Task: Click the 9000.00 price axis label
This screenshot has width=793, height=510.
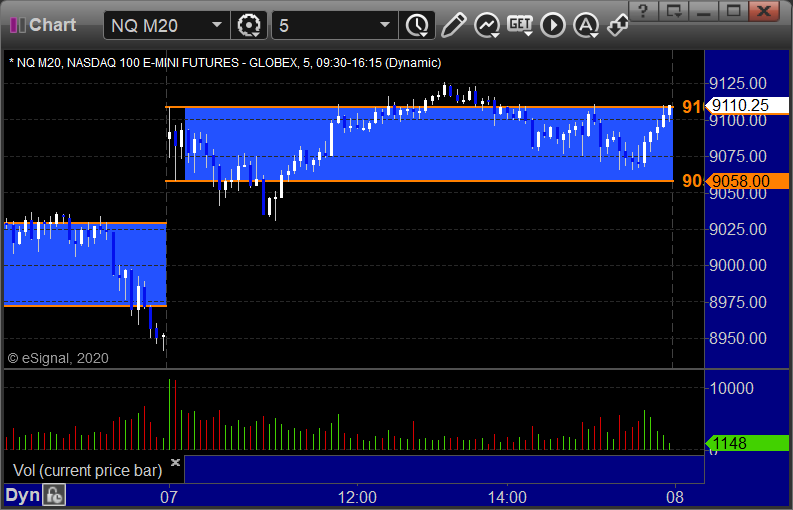Action: pyautogui.click(x=738, y=265)
